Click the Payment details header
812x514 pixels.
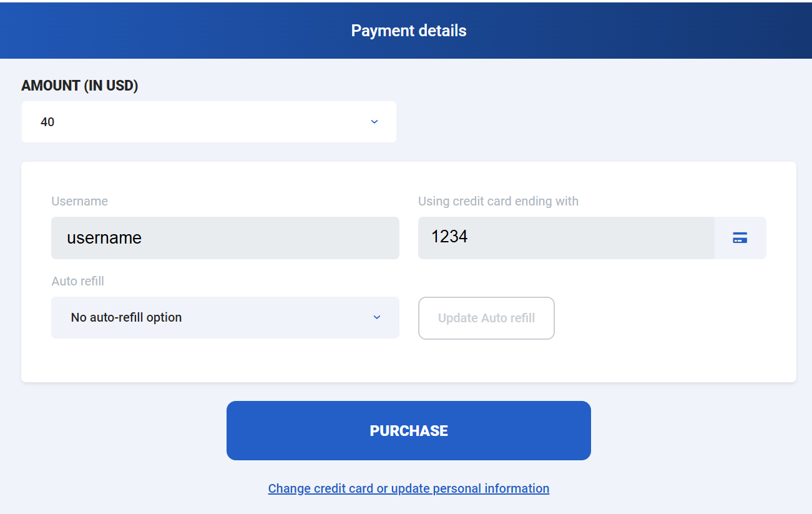click(x=409, y=30)
